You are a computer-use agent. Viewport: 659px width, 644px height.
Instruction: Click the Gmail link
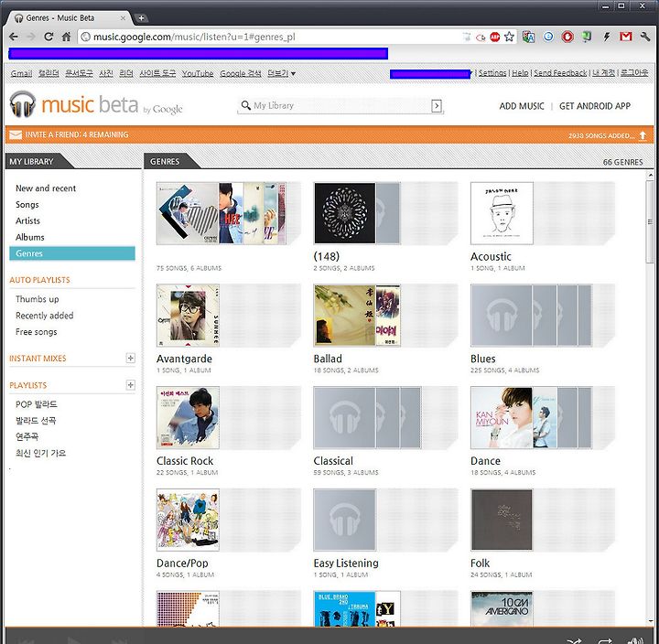21,73
